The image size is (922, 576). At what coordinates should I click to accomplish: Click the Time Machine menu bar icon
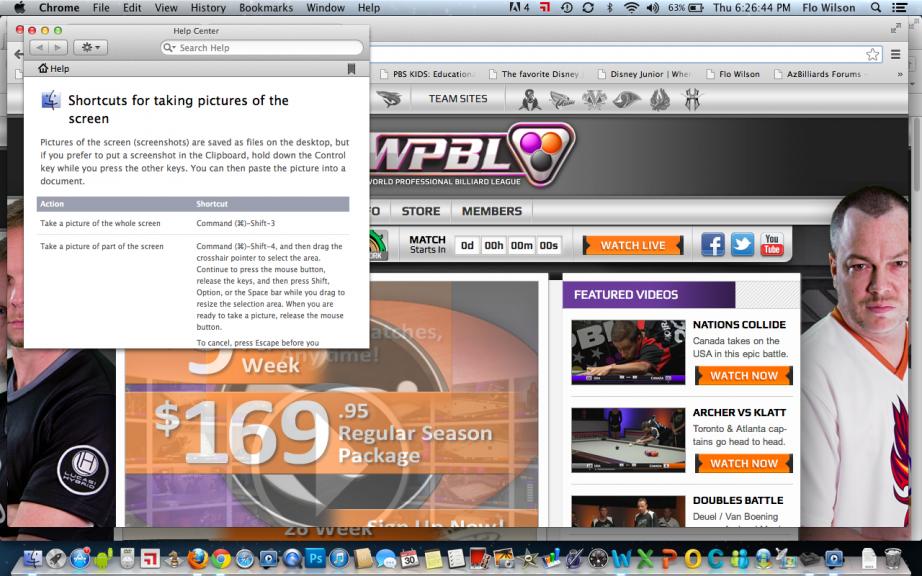(567, 8)
